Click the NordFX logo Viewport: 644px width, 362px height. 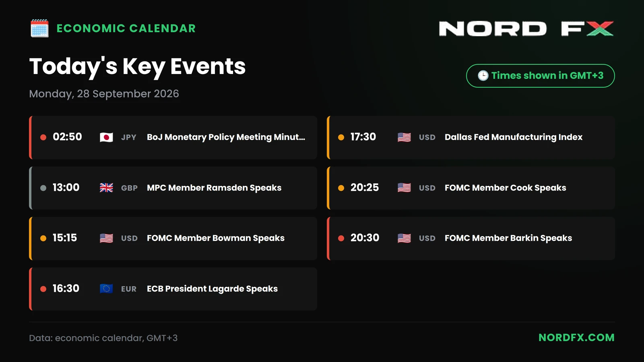coord(526,29)
